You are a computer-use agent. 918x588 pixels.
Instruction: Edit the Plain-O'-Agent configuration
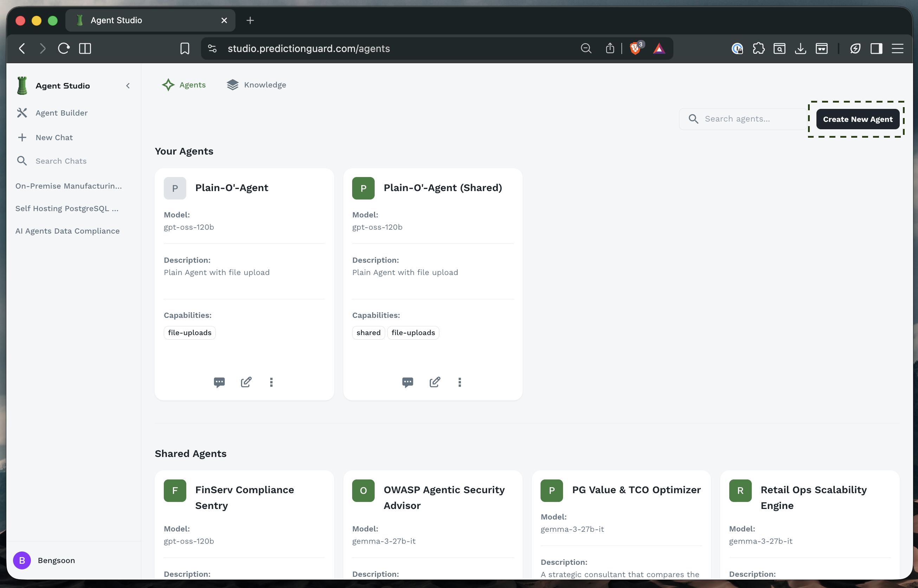click(246, 382)
